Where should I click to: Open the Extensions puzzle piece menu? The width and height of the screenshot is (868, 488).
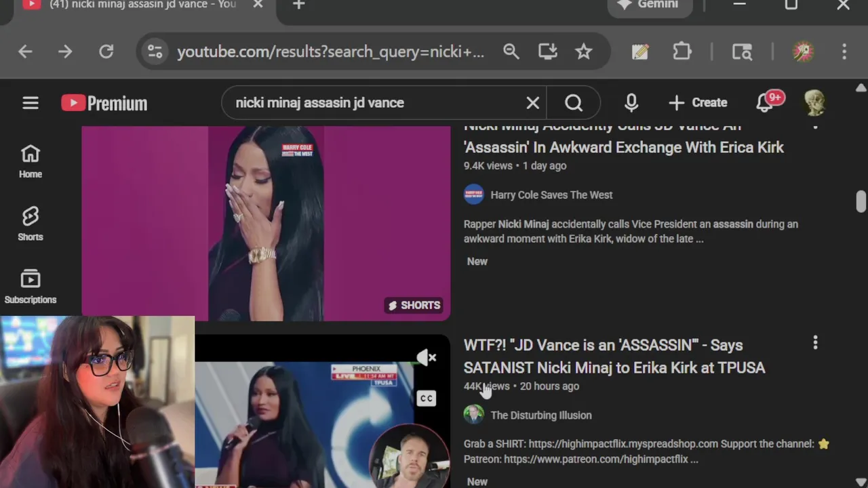coord(682,52)
